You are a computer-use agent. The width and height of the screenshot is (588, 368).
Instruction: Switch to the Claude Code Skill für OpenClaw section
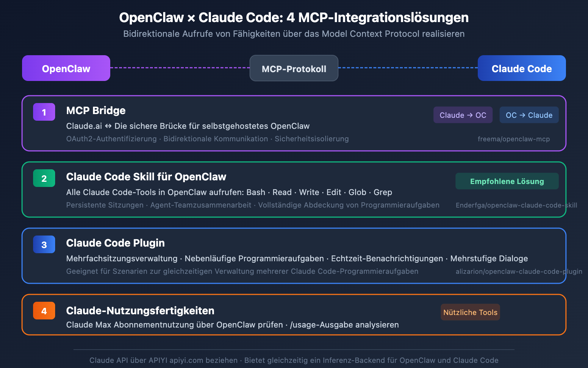tap(146, 177)
